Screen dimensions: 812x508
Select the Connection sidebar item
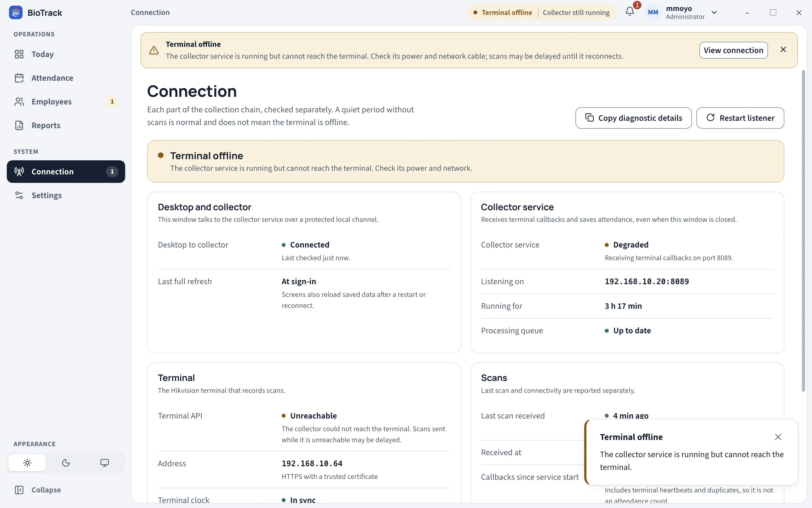[x=66, y=172]
